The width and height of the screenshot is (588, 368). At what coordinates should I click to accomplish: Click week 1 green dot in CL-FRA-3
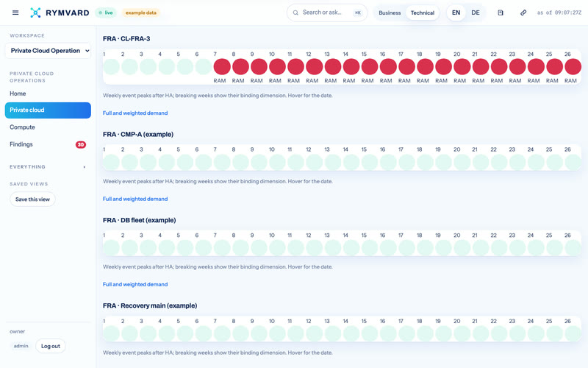pyautogui.click(x=111, y=67)
